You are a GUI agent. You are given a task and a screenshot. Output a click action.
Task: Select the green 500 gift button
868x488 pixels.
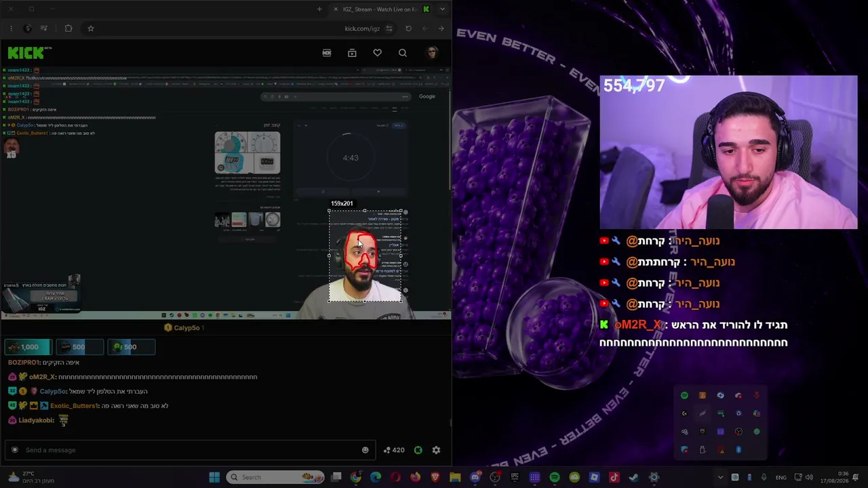(132, 347)
